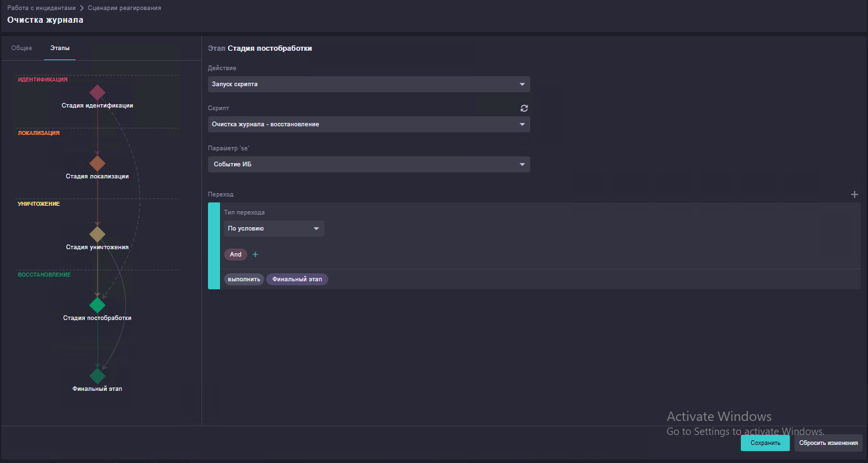Add condition with plus next to And
The height and width of the screenshot is (463, 868).
point(255,255)
